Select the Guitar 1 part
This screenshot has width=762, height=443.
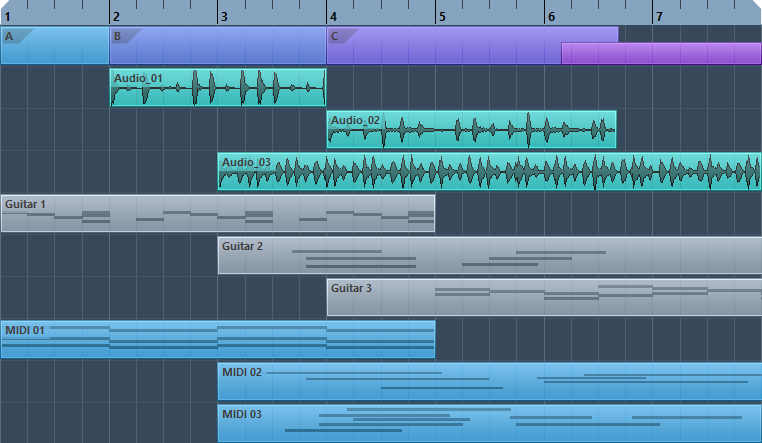coord(218,213)
